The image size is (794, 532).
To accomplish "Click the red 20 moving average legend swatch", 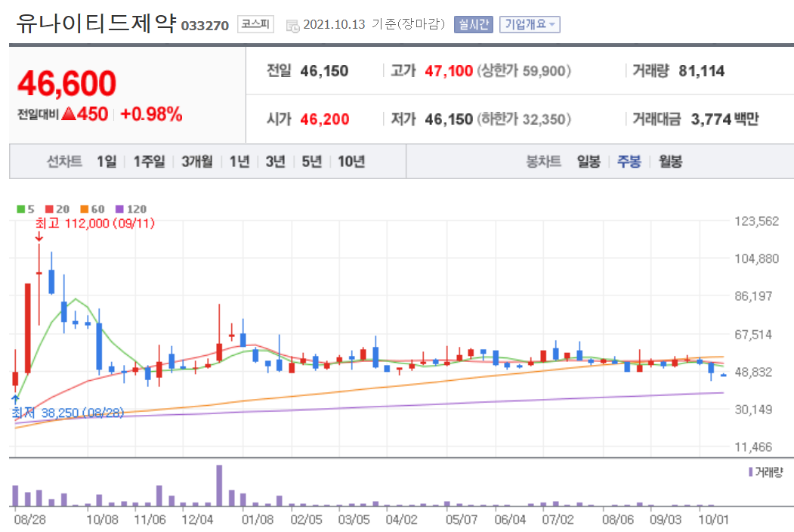I will point(49,209).
